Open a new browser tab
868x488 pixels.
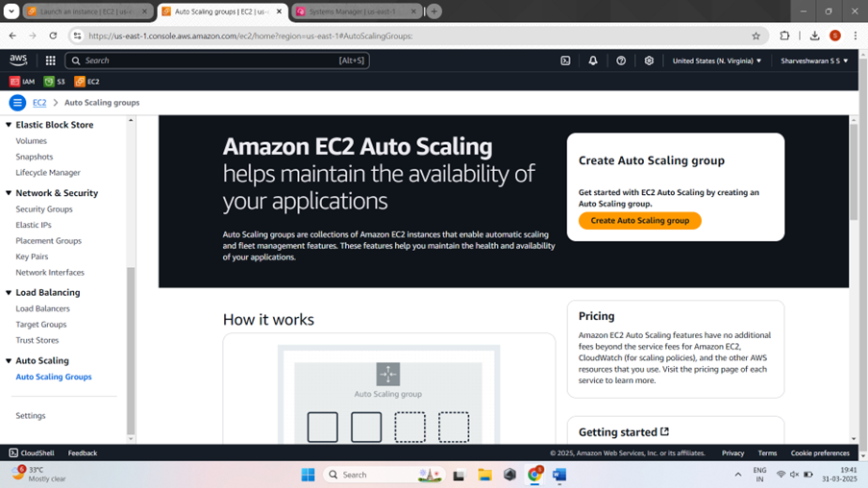pos(434,12)
